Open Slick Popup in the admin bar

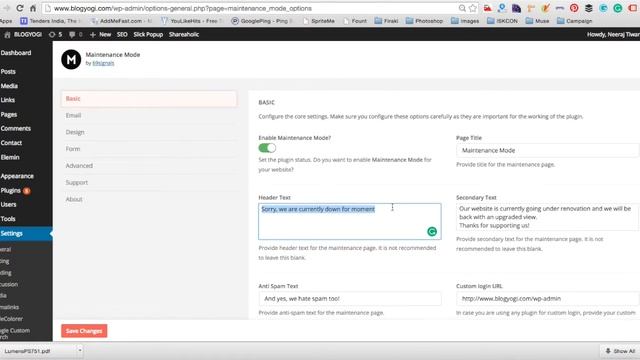pos(148,35)
